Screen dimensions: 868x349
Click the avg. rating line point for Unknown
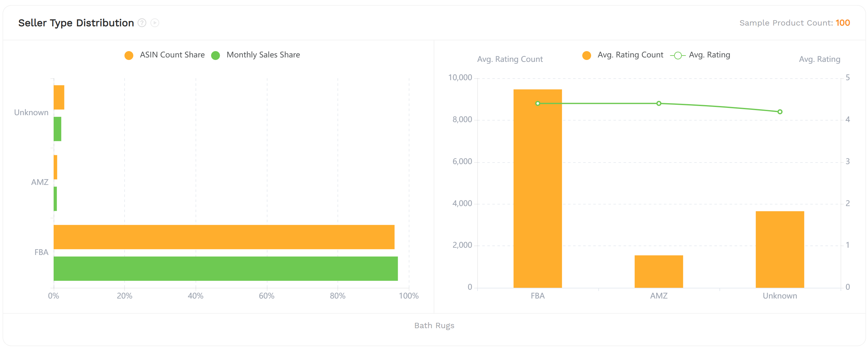click(x=780, y=112)
